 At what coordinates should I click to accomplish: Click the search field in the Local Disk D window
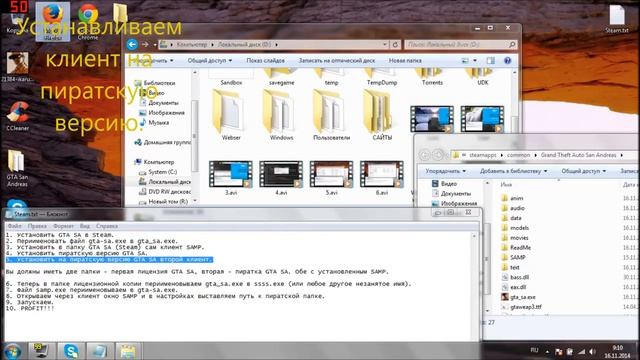point(460,44)
